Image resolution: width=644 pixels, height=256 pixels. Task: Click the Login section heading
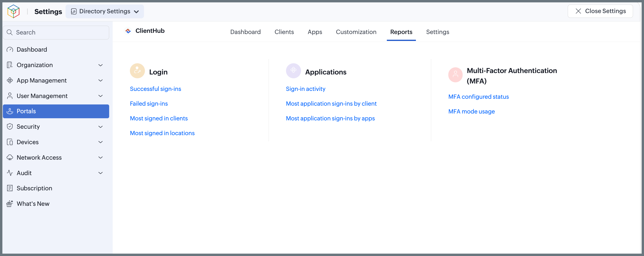[x=158, y=72]
